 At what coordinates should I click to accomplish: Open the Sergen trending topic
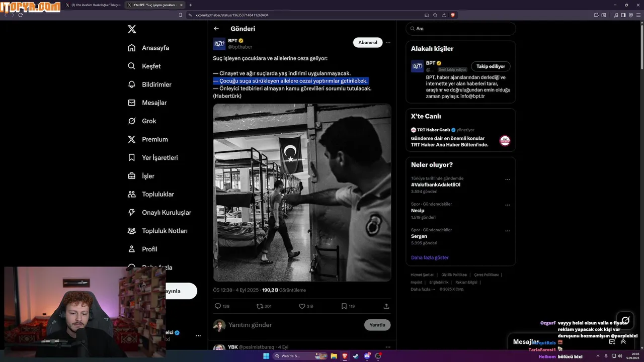419,236
